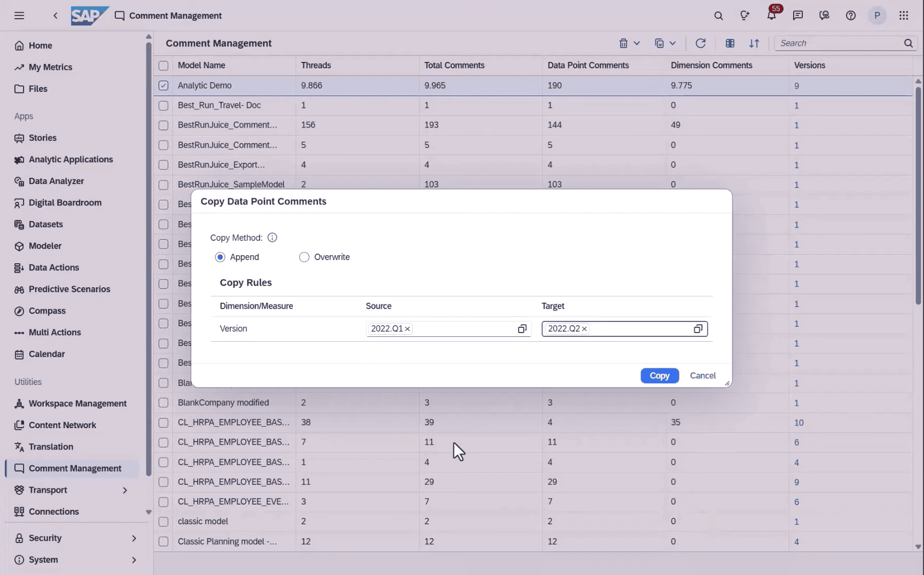
Task: Cancel the Copy Data Point Comments dialog
Action: (702, 376)
